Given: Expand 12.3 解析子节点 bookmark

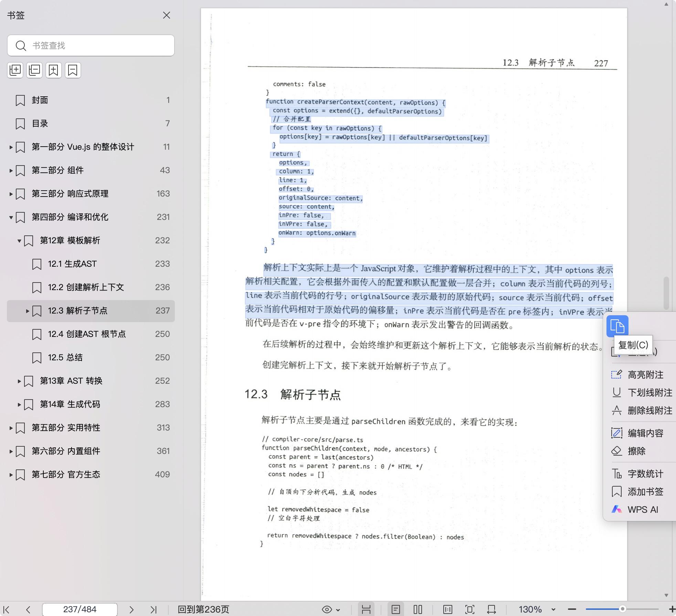Looking at the screenshot, I should click(x=28, y=311).
